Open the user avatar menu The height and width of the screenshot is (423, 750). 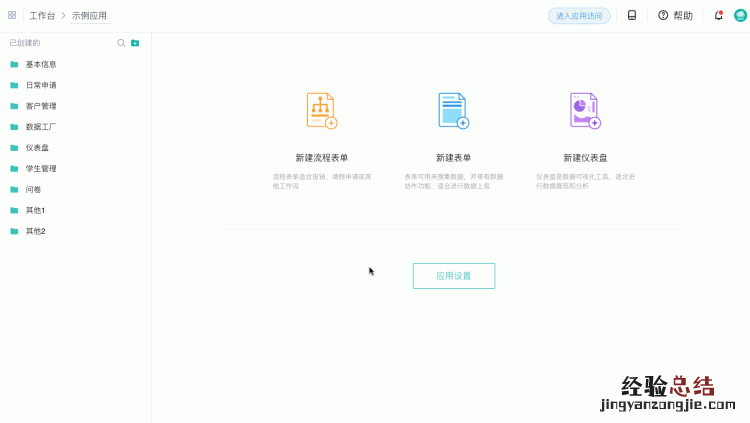[740, 16]
